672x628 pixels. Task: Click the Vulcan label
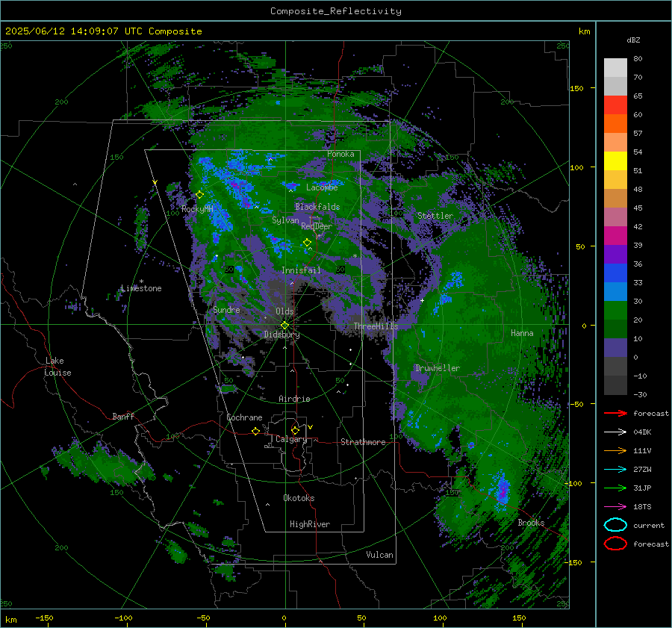pyautogui.click(x=380, y=555)
